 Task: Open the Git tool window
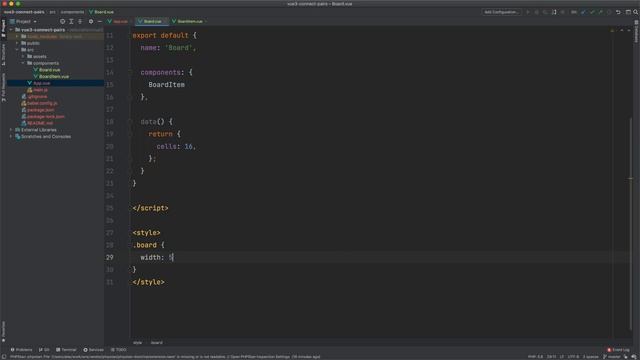[44, 350]
